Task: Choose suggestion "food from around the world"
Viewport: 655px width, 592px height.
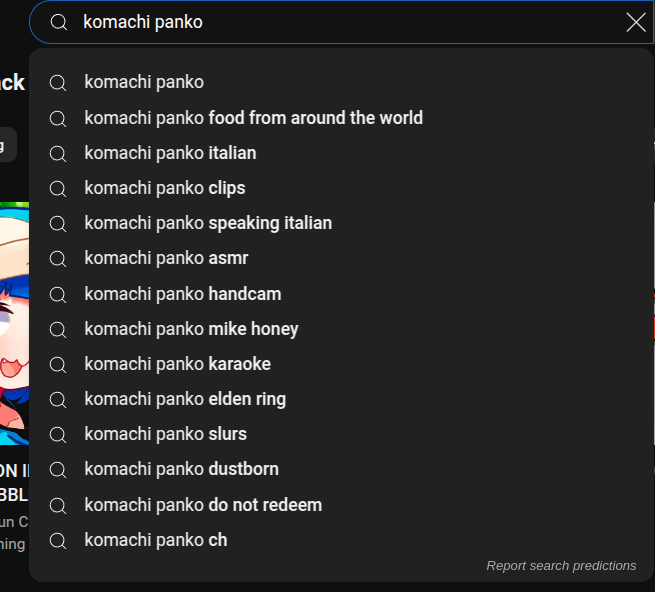Action: (253, 118)
